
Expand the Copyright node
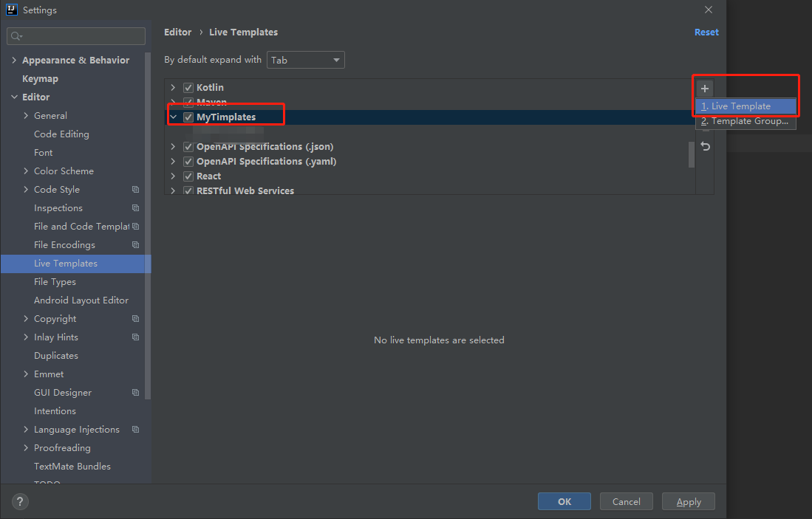pyautogui.click(x=26, y=319)
